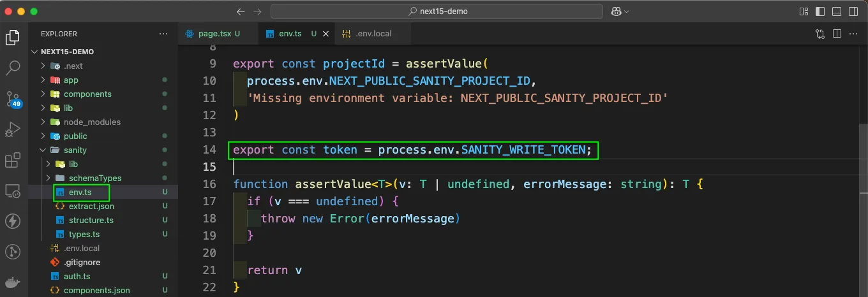Screen dimensions: 868x297
Task: Click 'throw new Error(errorMessage)' on line 18
Action: point(361,219)
